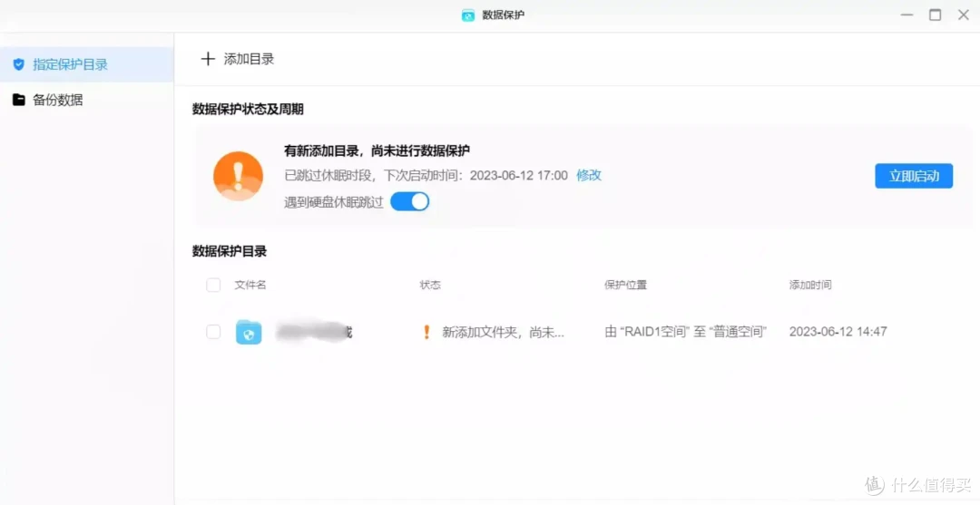Click the orange warning circle icon

pos(238,176)
